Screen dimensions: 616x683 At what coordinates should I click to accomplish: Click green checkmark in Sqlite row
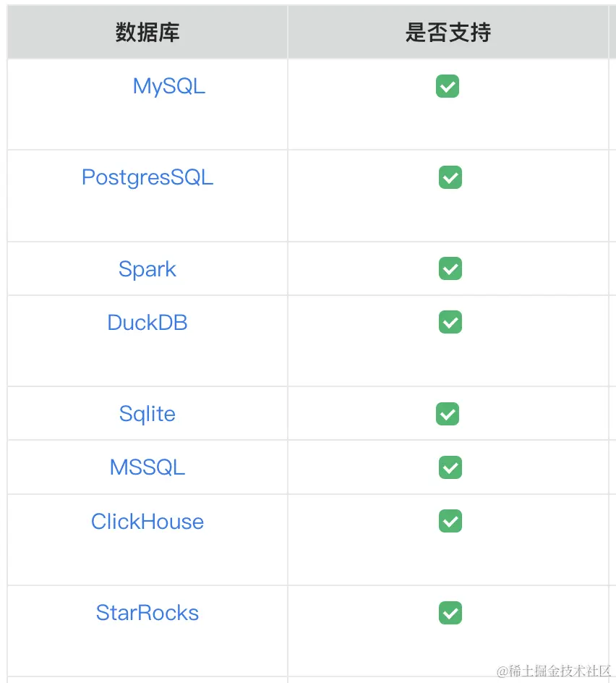[448, 414]
